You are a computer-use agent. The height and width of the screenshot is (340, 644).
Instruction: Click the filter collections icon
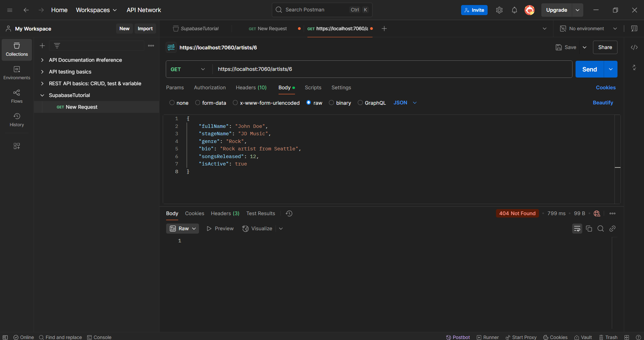pos(57,46)
